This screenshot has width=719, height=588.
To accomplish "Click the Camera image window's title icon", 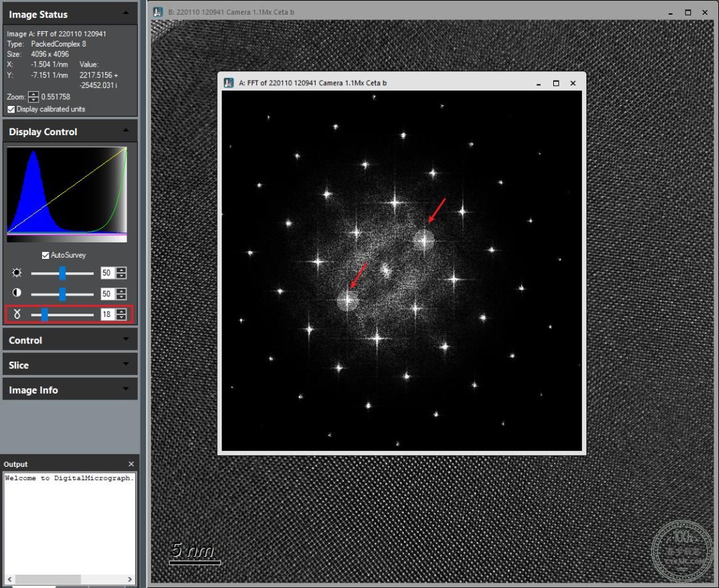I will [158, 12].
